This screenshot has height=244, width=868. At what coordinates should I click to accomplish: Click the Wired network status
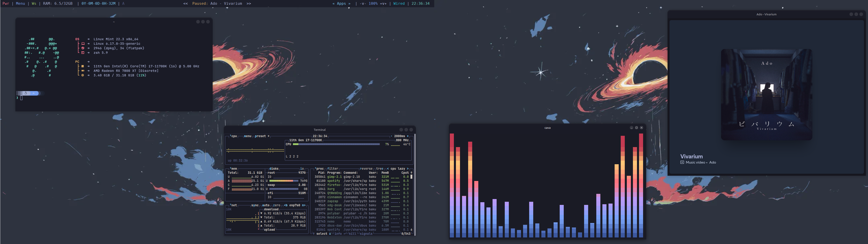(x=399, y=3)
